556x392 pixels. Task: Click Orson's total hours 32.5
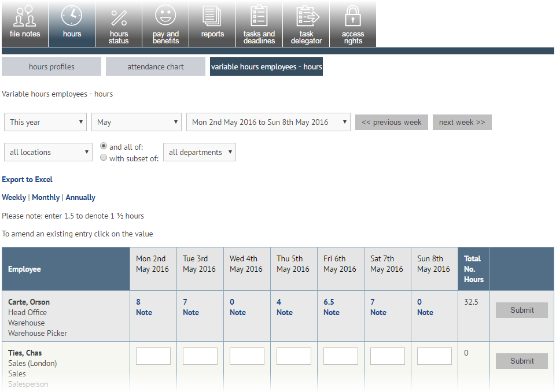coord(471,302)
